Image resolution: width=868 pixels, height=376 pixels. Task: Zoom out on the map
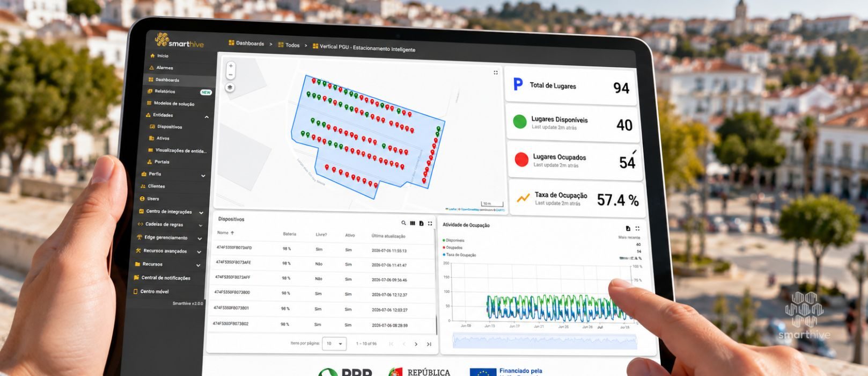point(231,75)
